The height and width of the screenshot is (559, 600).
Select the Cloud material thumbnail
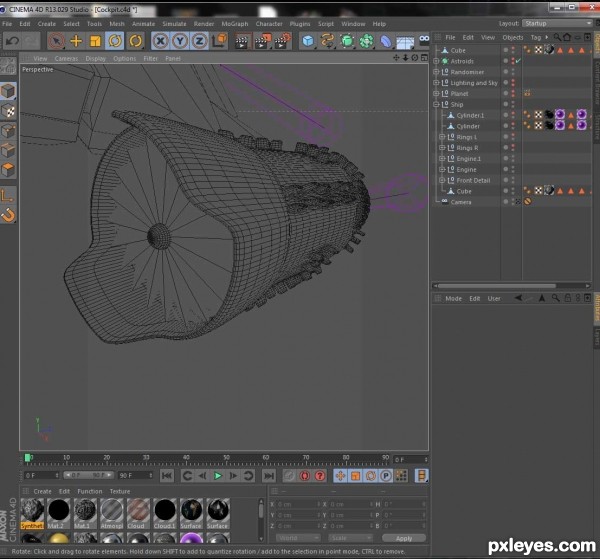(x=138, y=513)
